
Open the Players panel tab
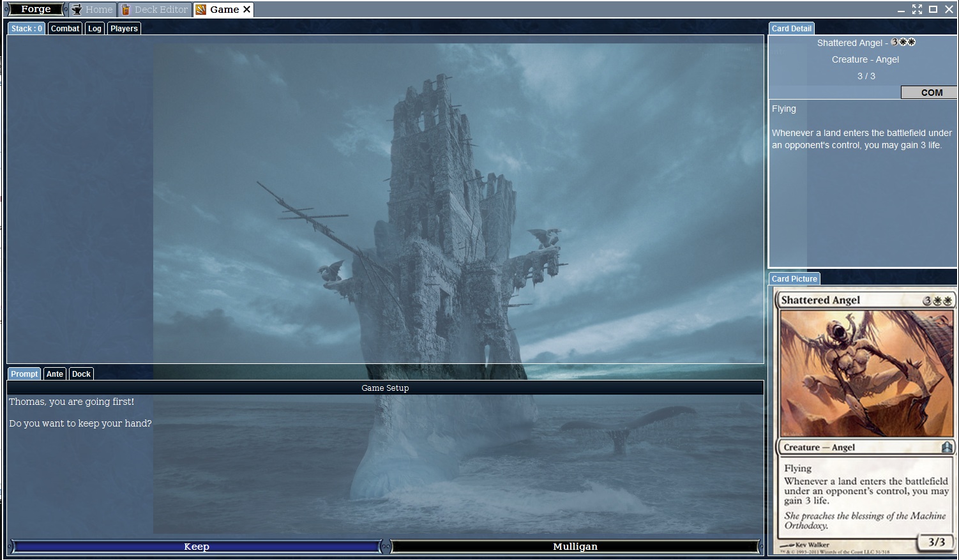pyautogui.click(x=124, y=29)
